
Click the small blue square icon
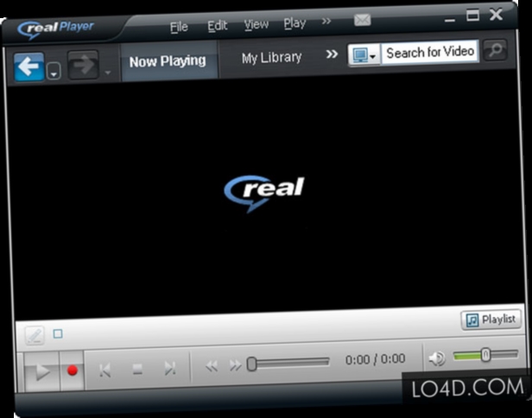click(x=58, y=334)
